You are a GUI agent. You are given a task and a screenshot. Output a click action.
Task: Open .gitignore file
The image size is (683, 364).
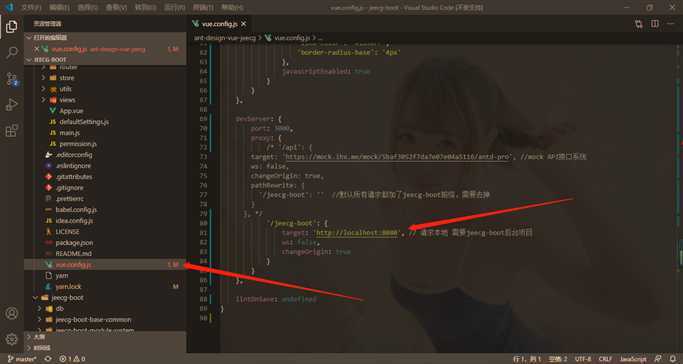pyautogui.click(x=69, y=188)
